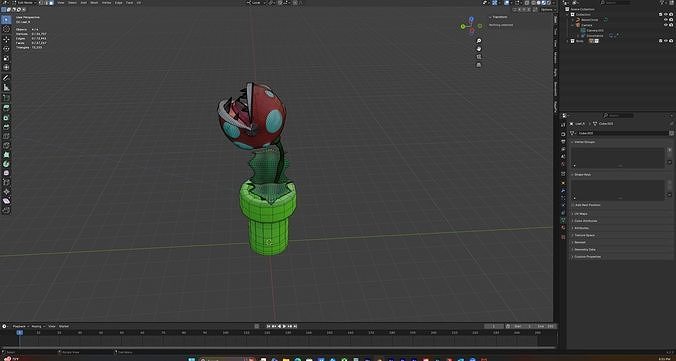
Task: Toggle Body collection exclude checkbox
Action: click(x=660, y=41)
